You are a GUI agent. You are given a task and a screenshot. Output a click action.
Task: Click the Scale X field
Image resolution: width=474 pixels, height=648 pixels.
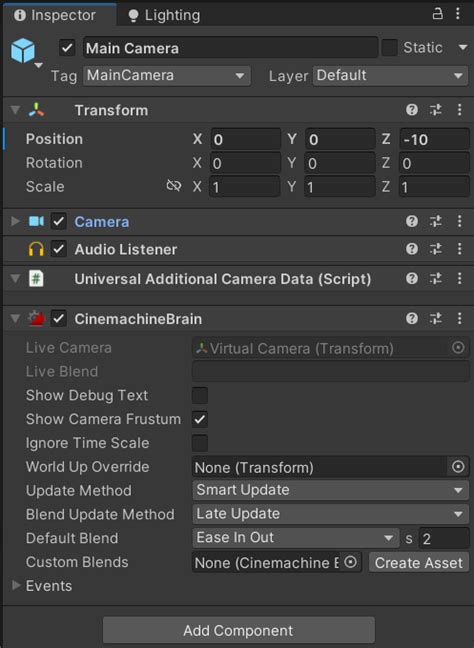tap(245, 187)
